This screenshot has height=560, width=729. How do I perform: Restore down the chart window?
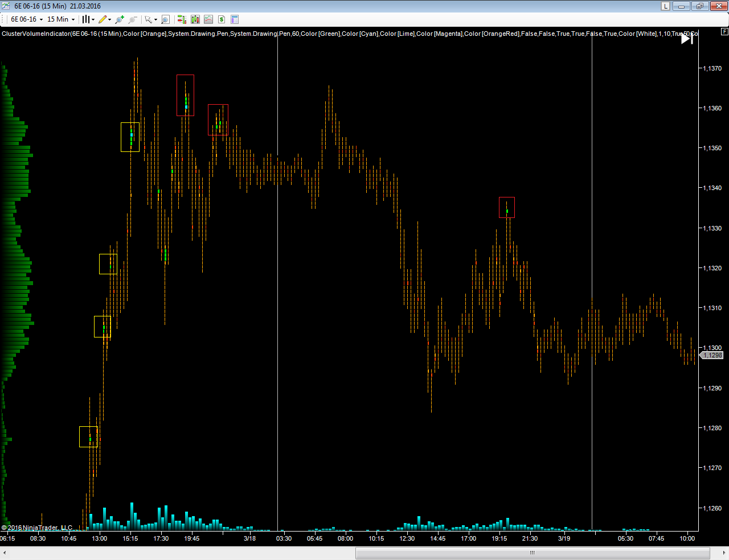(x=699, y=6)
